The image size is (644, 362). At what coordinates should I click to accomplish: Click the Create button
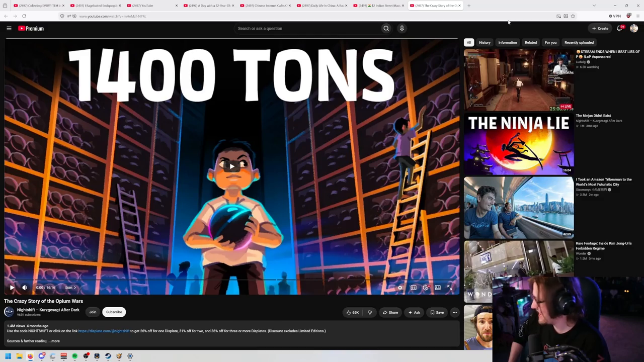(600, 28)
